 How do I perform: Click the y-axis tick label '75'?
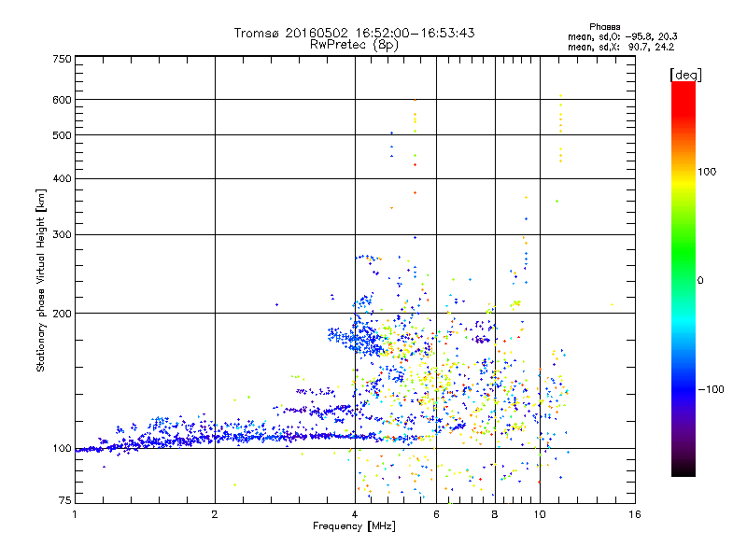point(65,500)
